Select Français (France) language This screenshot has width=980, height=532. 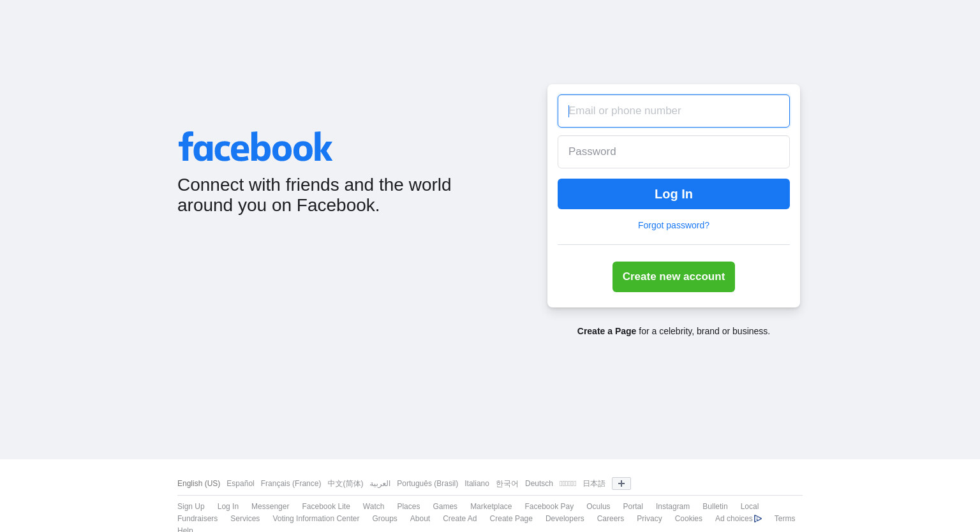point(291,484)
